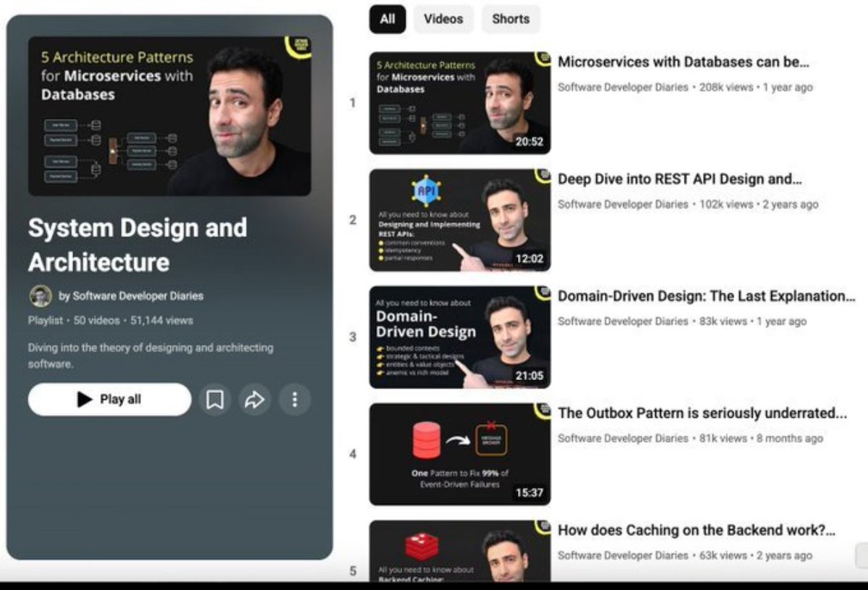This screenshot has height=590, width=868.
Task: Switch to the Videos filter chip
Action: coord(443,19)
